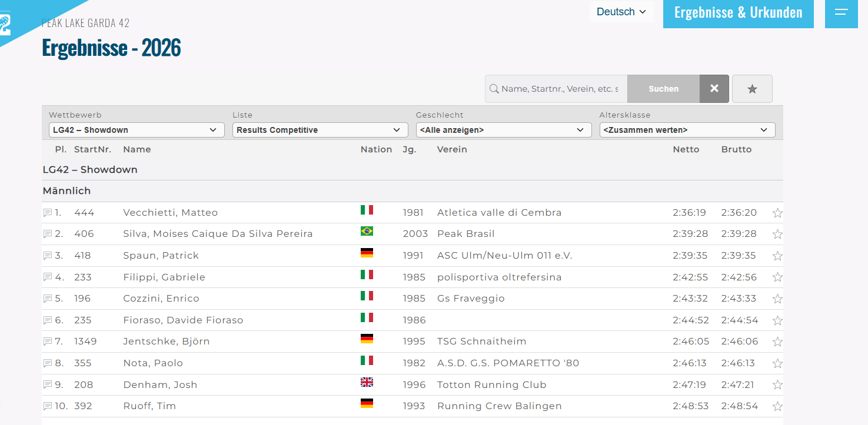Open the Geschlecht filter dropdown
The height and width of the screenshot is (425, 868).
[503, 130]
